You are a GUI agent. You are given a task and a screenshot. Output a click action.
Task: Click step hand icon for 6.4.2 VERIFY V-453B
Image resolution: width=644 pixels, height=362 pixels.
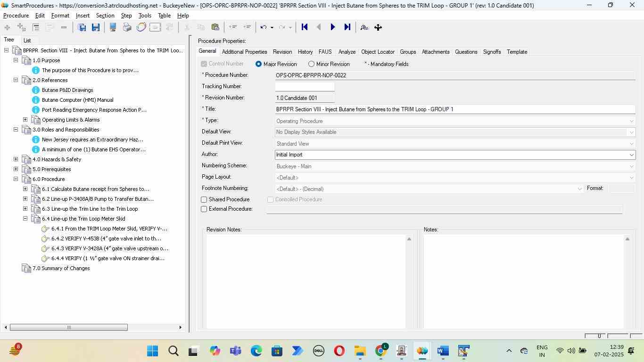[x=45, y=239]
